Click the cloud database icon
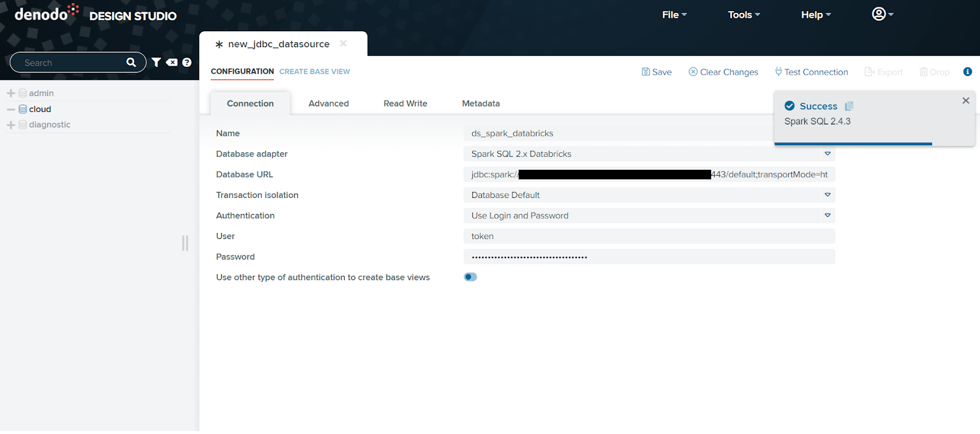980x434 pixels. tap(23, 109)
